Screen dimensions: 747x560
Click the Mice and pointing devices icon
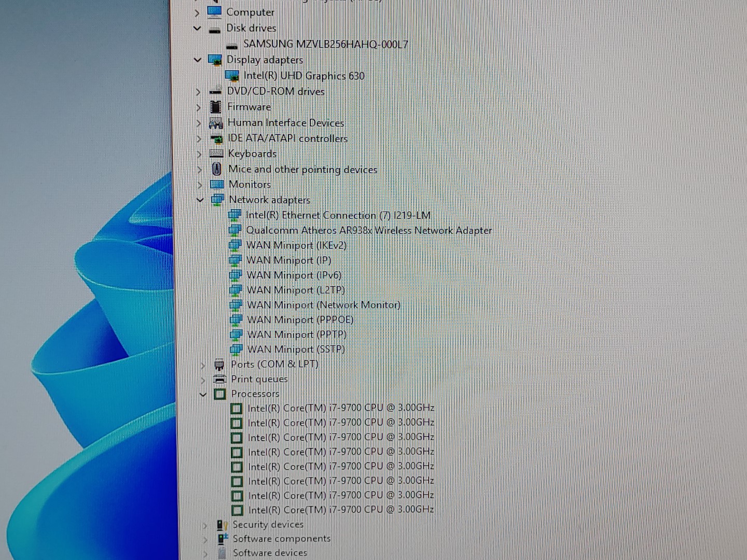tap(217, 169)
